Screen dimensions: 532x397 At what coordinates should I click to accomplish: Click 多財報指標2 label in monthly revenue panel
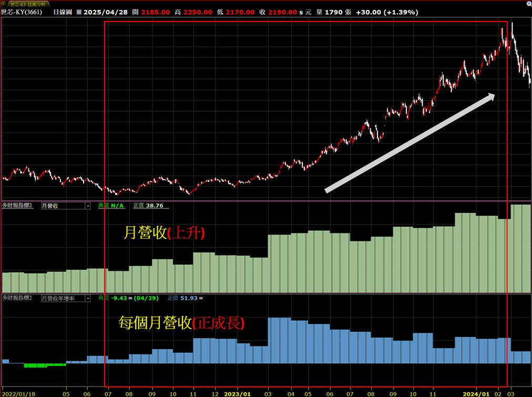[x=17, y=206]
